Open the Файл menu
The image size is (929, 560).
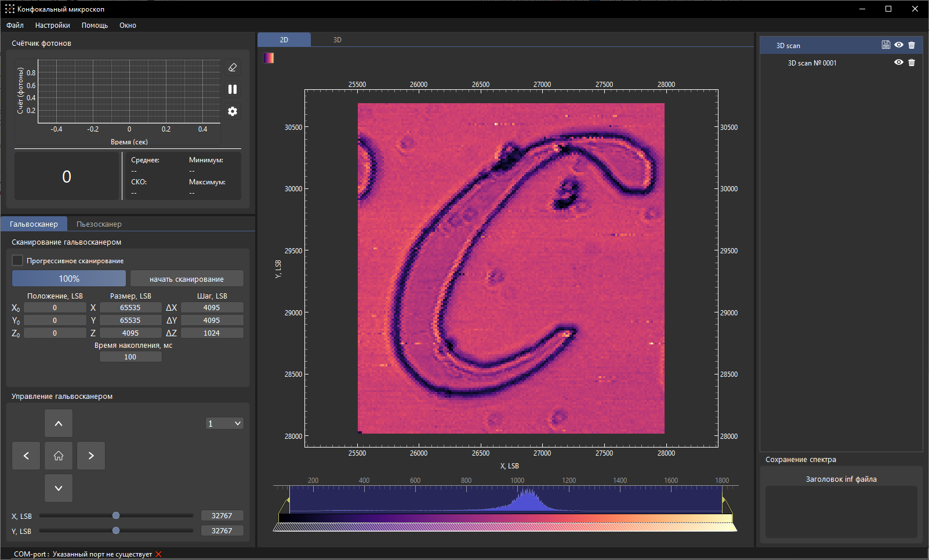coord(15,25)
